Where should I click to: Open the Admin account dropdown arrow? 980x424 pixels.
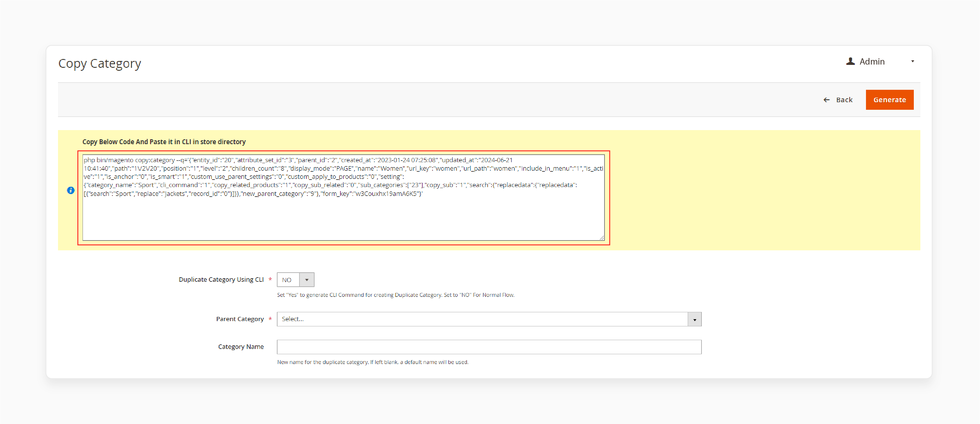coord(912,61)
